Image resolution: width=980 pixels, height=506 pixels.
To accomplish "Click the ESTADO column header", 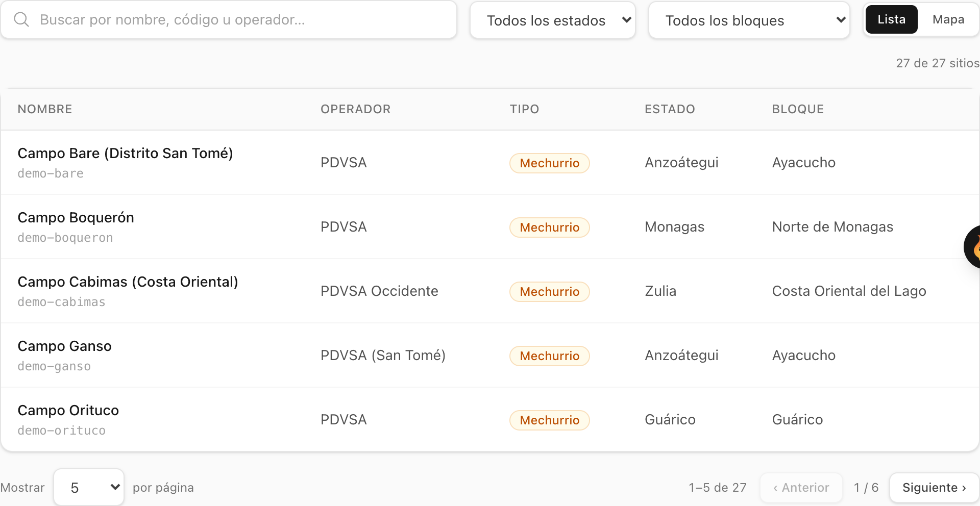I will [670, 109].
